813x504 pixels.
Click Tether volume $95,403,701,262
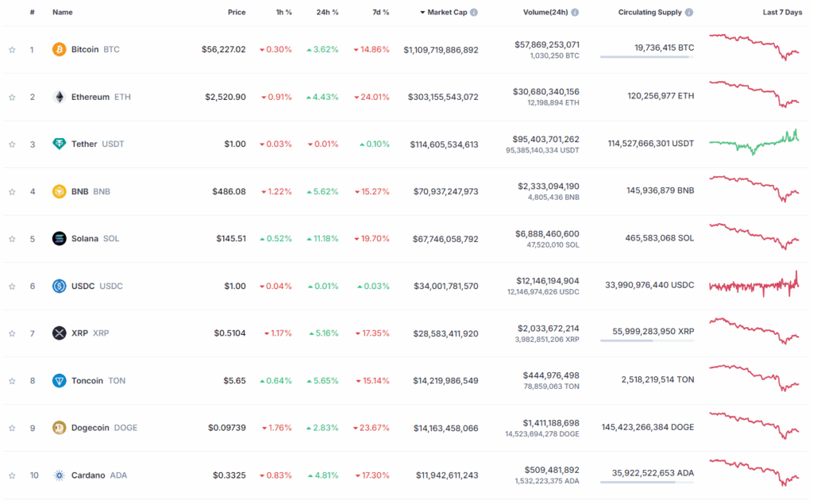(546, 139)
